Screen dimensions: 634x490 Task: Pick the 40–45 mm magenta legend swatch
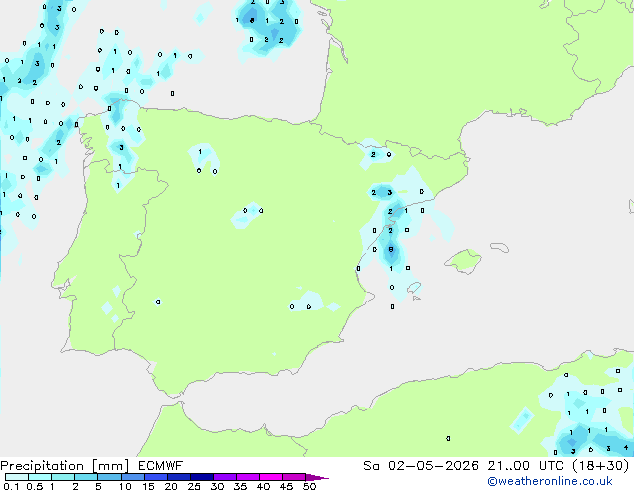click(x=271, y=477)
